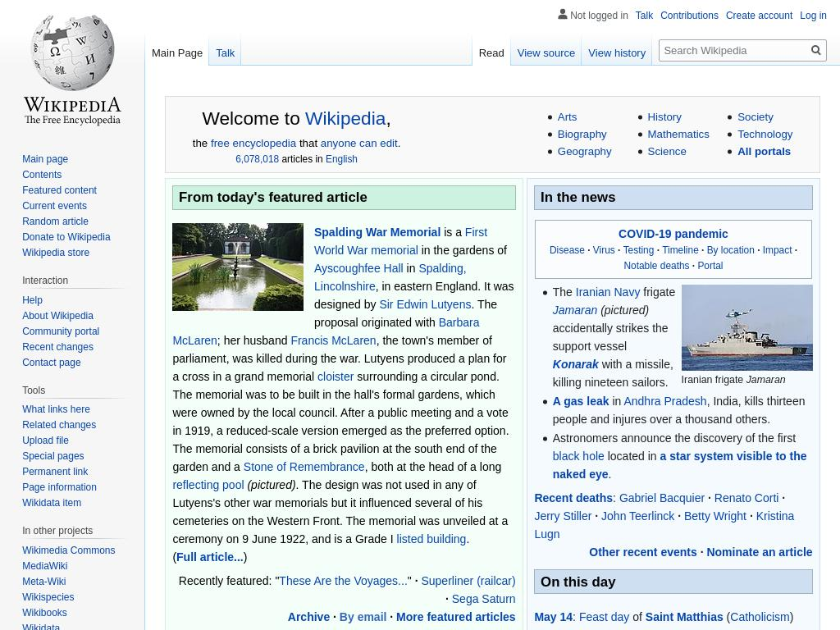Open A gas leak news link
Image resolution: width=840 pixels, height=630 pixels.
(581, 401)
